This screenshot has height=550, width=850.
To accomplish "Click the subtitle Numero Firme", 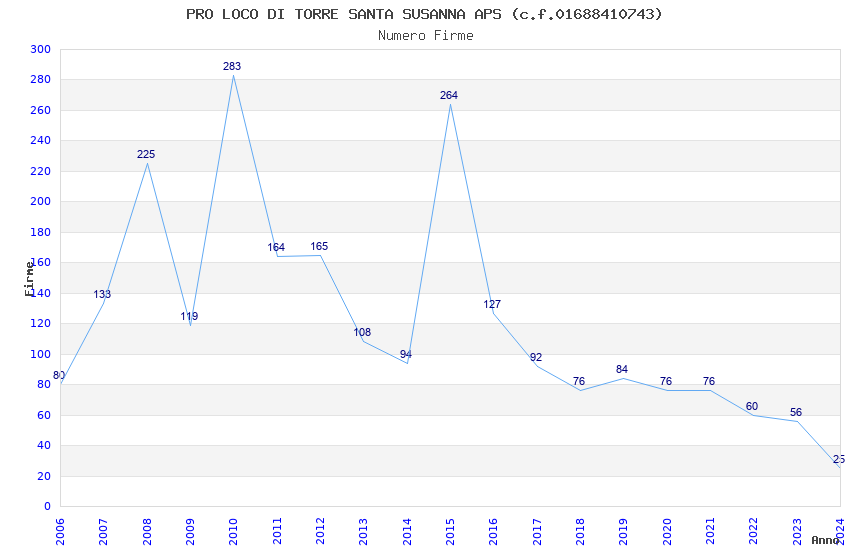I will click(x=426, y=36).
